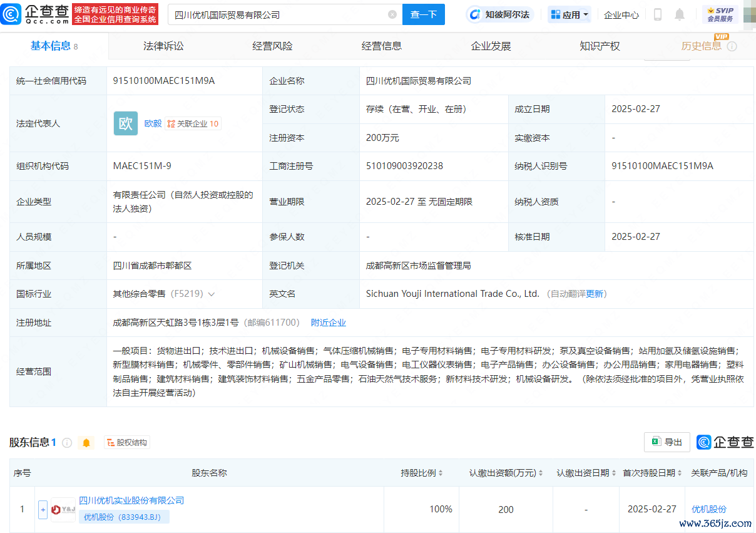The width and height of the screenshot is (756, 533).
Task: Click registration authority 成都高新区市场监督管理局
Action: tap(418, 266)
